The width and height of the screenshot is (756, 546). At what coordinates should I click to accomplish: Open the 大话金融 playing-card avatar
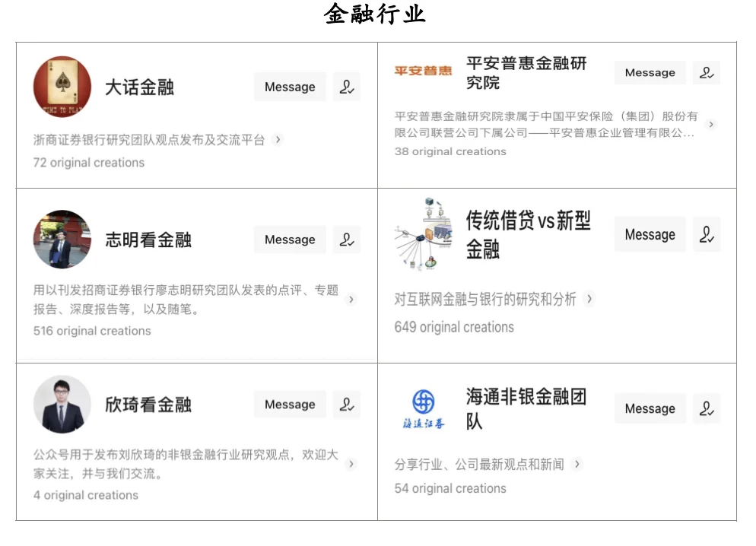click(62, 86)
